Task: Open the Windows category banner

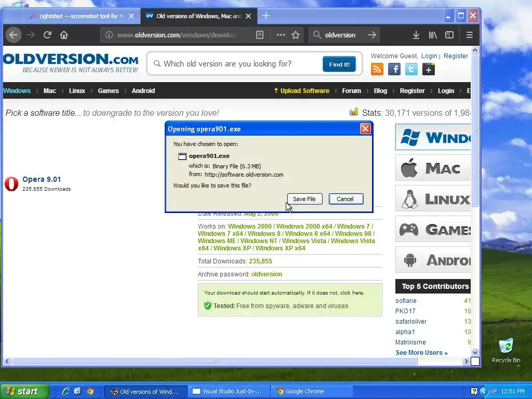Action: point(433,137)
